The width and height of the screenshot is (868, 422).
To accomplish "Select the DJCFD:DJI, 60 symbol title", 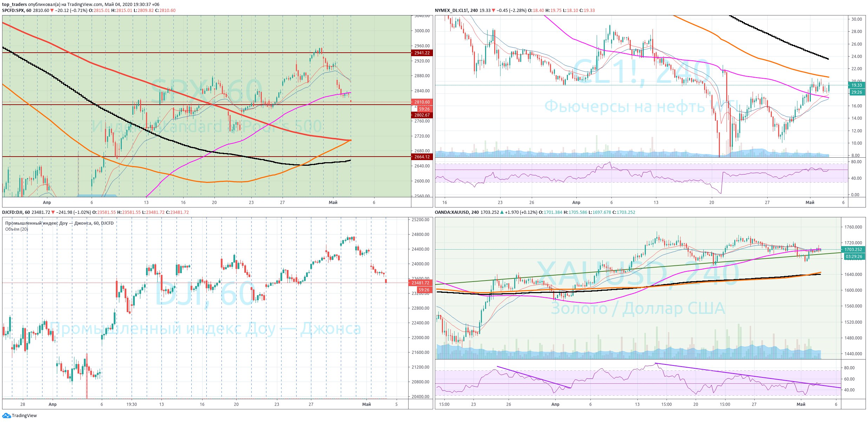I will pyautogui.click(x=16, y=212).
